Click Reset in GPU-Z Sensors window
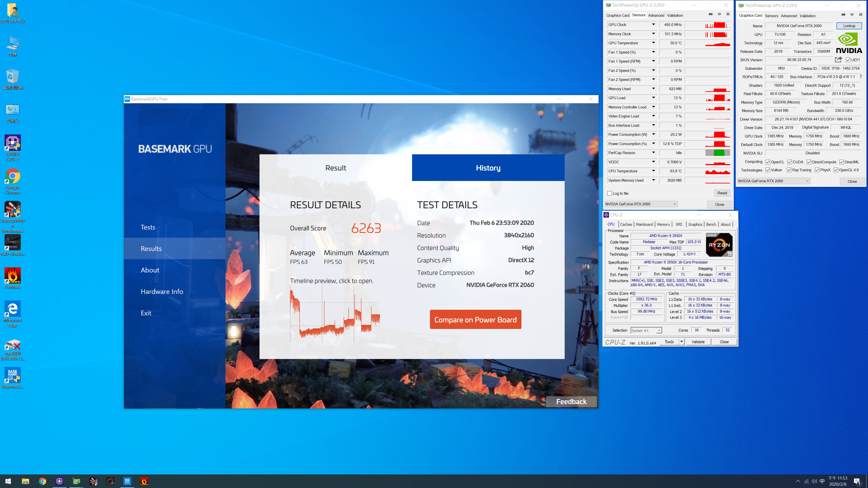Image resolution: width=868 pixels, height=488 pixels. click(x=722, y=193)
